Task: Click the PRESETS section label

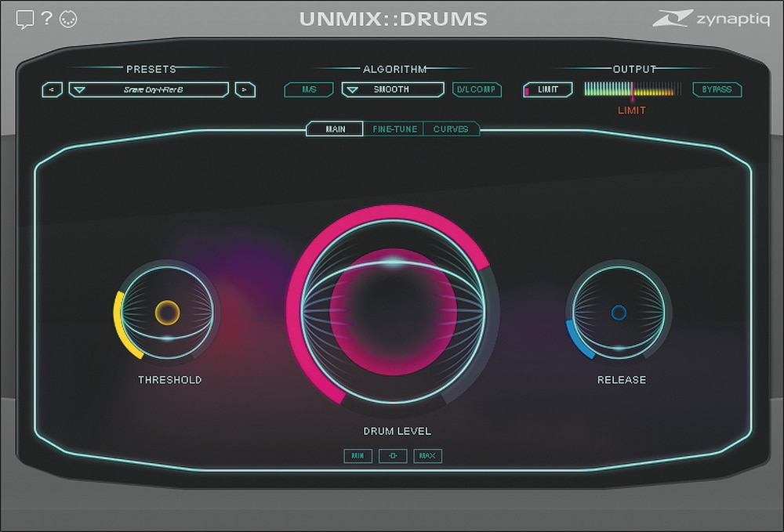Action: [151, 69]
